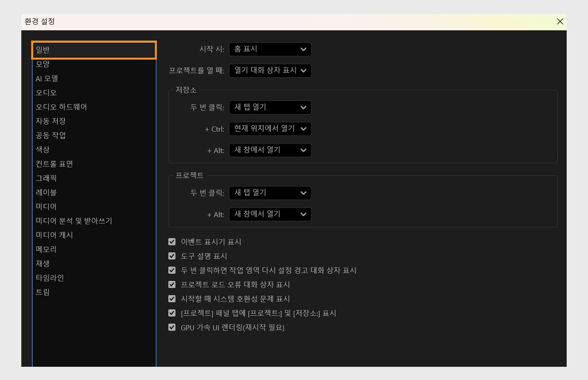Screen dimensions: 588x380
Task: Open the 재생 settings section
Action: click(x=42, y=263)
